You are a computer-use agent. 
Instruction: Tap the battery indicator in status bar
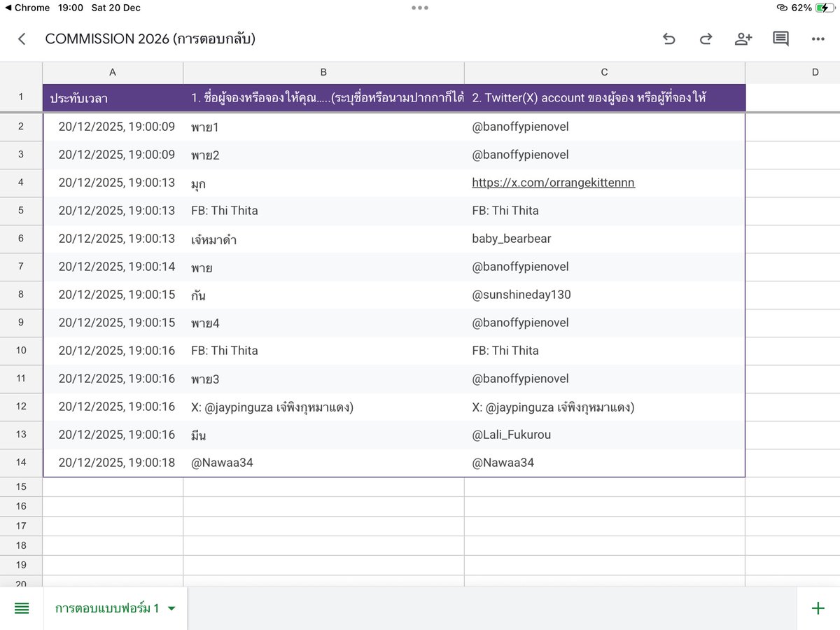click(825, 8)
